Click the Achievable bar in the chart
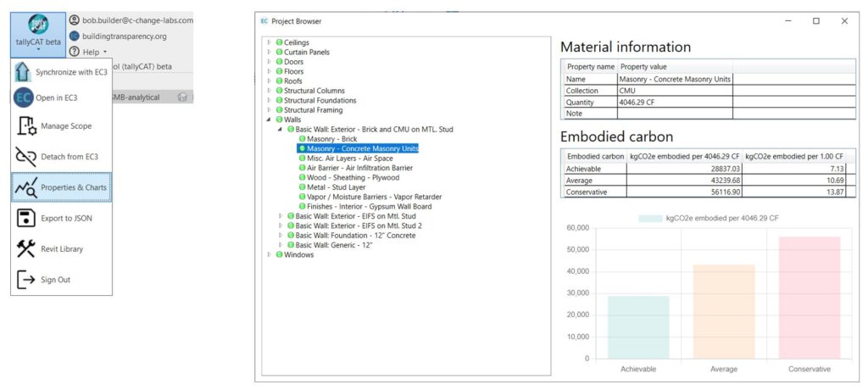 [x=638, y=327]
